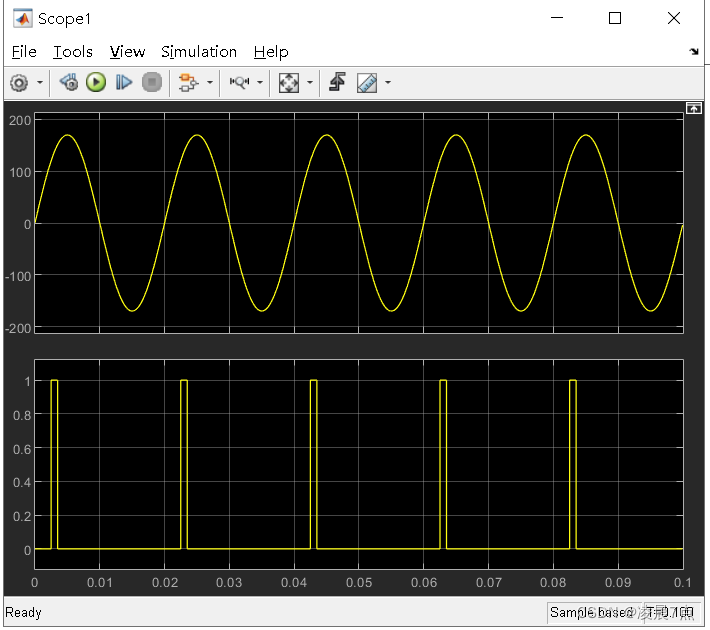Click the T=0.100 time status entry
This screenshot has width=710, height=630.
[x=670, y=613]
